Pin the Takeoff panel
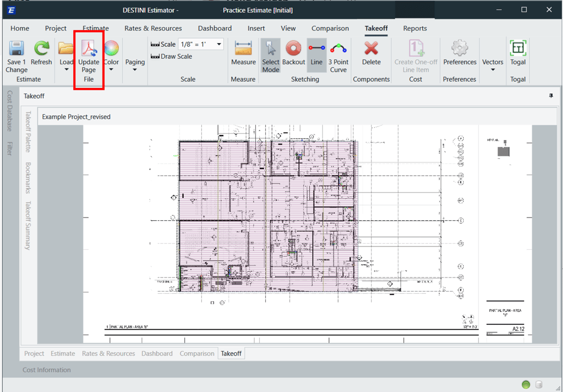Screen dimensions: 563x392 point(550,96)
